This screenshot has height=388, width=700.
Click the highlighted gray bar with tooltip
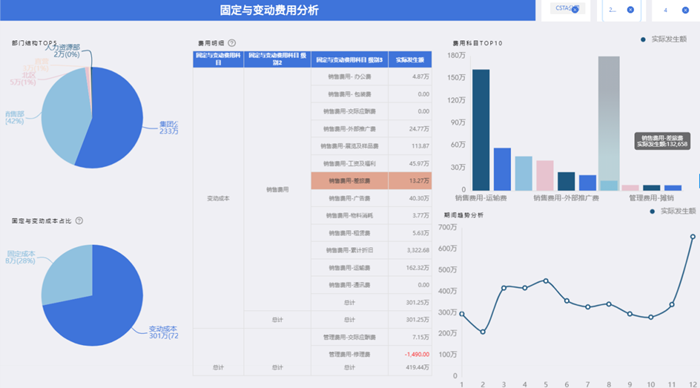click(x=609, y=123)
